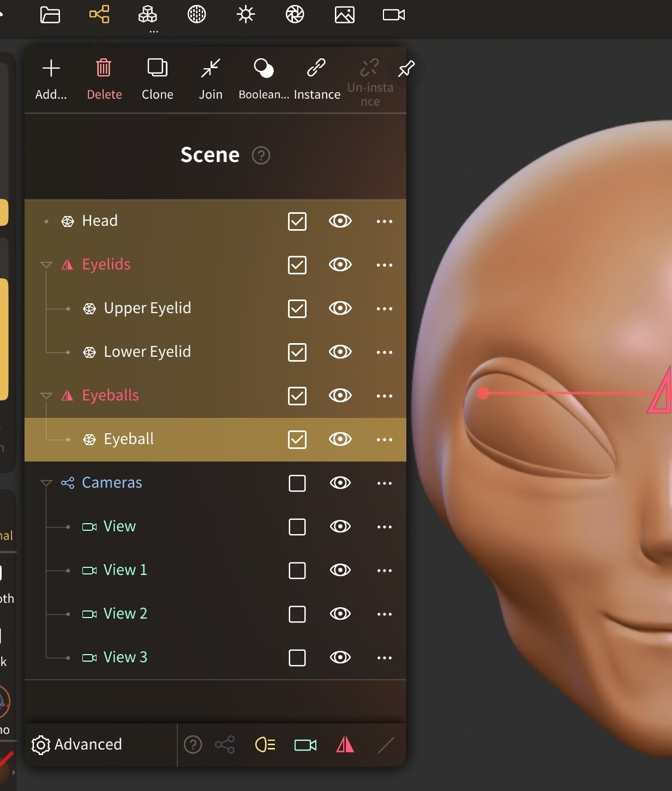Hide the Eyeball mesh
The image size is (672, 791).
pyautogui.click(x=340, y=439)
